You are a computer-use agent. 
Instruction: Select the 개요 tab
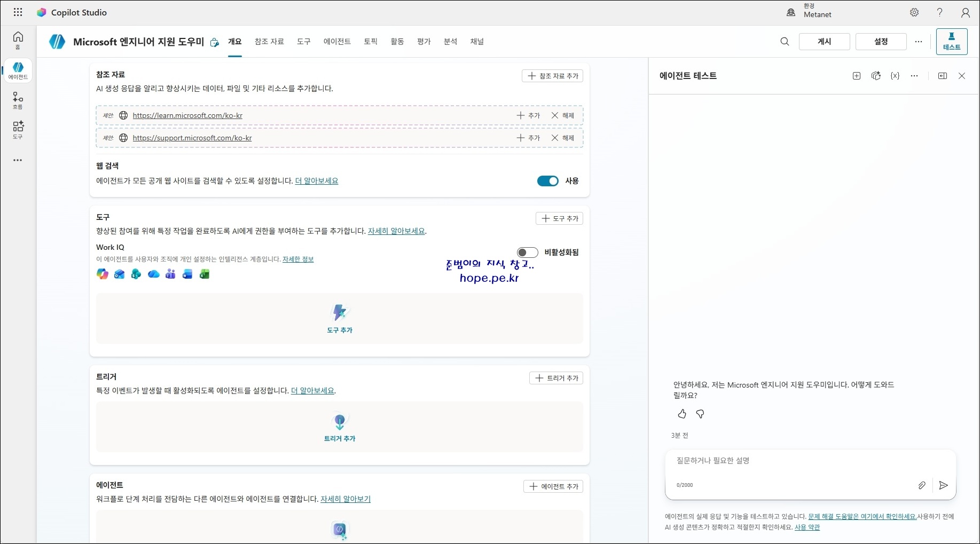tap(235, 42)
